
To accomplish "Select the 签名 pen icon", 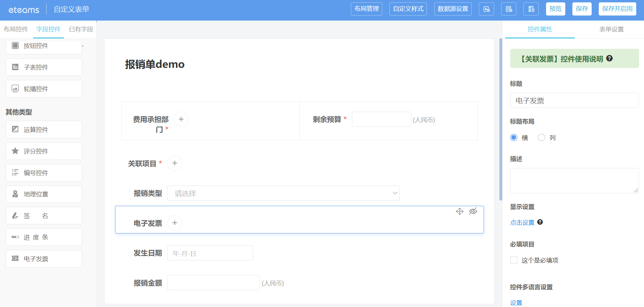I will point(15,216).
